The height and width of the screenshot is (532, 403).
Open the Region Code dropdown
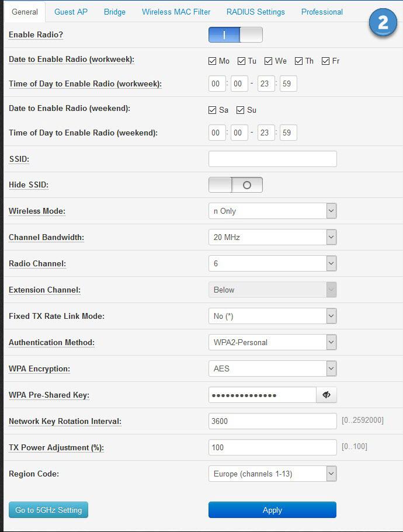(x=272, y=474)
